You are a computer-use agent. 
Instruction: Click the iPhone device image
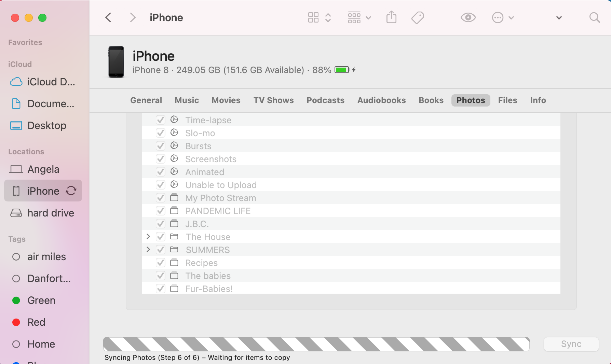[116, 62]
